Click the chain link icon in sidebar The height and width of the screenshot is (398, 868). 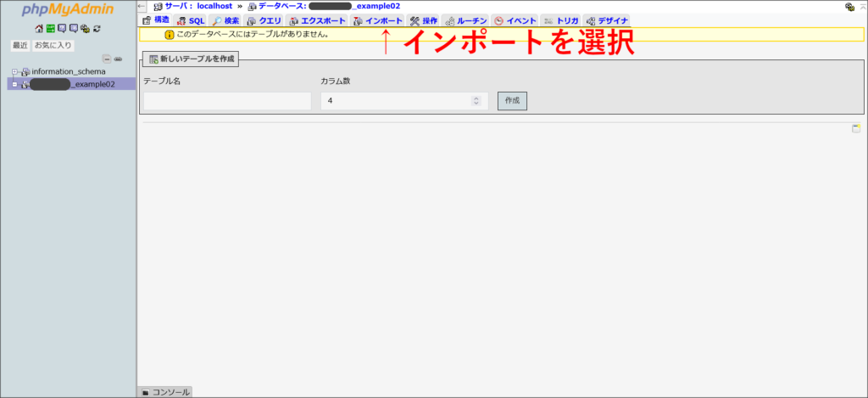coord(118,59)
